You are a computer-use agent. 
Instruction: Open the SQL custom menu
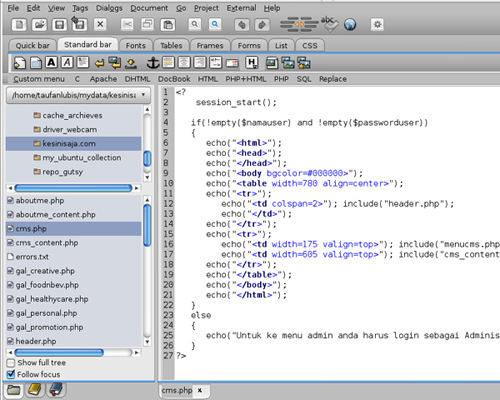[304, 79]
